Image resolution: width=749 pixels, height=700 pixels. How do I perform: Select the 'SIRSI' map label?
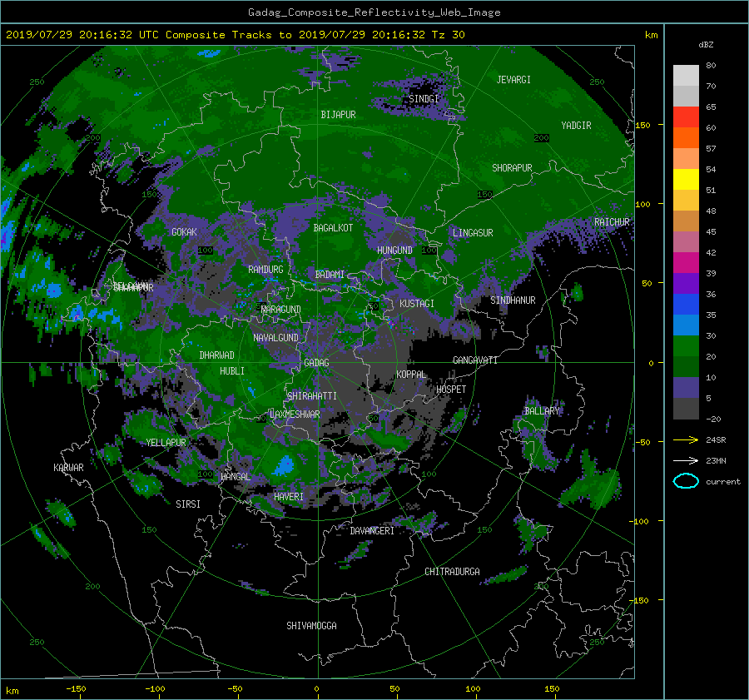pyautogui.click(x=188, y=504)
